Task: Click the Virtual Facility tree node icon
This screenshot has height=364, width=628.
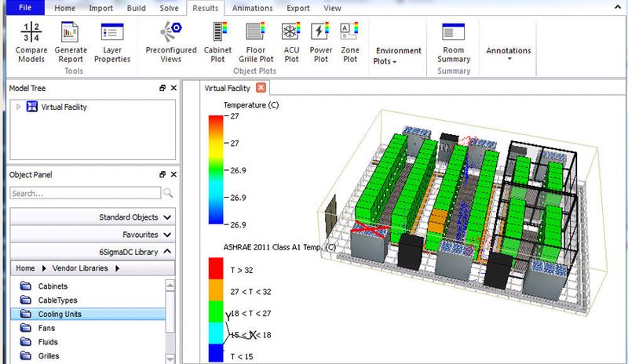Action: [32, 107]
